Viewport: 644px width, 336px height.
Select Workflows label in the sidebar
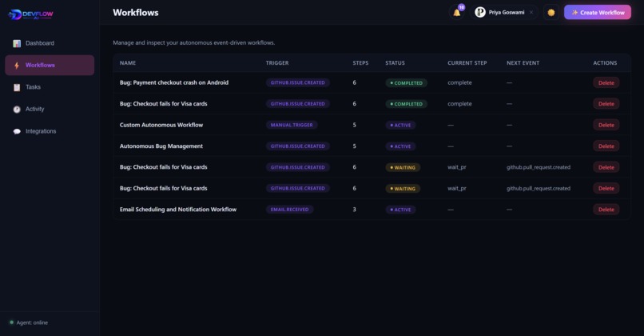pyautogui.click(x=40, y=65)
